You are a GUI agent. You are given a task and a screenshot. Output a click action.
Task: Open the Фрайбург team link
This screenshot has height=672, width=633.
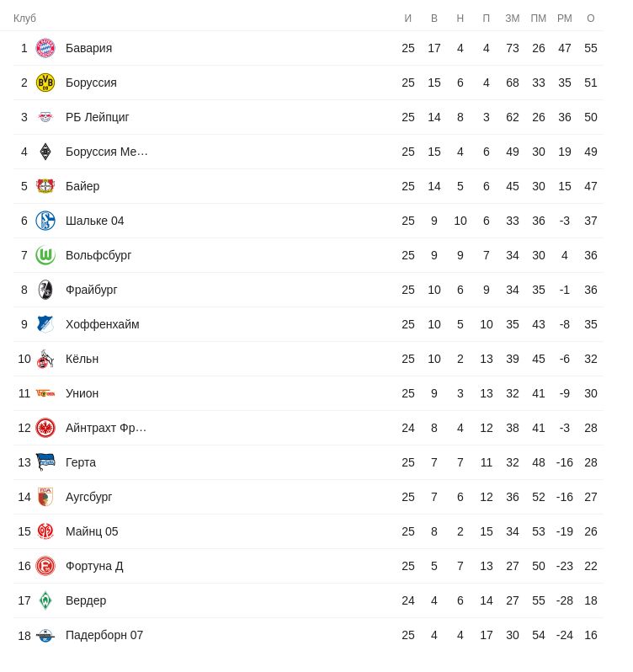coord(92,290)
